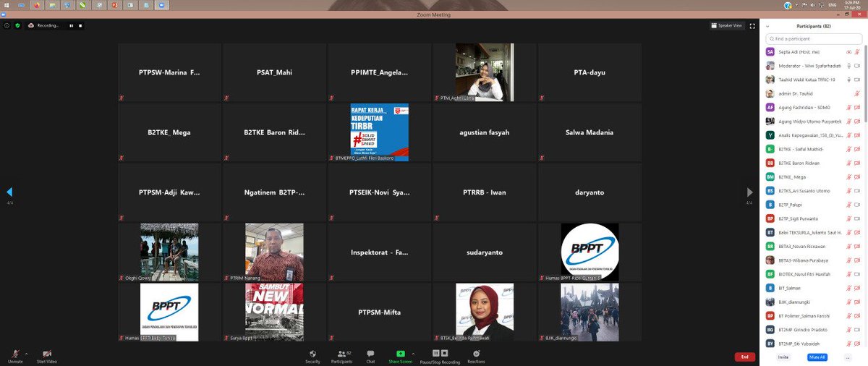The width and height of the screenshot is (868, 366).
Task: End the meeting with the red End button
Action: (x=744, y=357)
